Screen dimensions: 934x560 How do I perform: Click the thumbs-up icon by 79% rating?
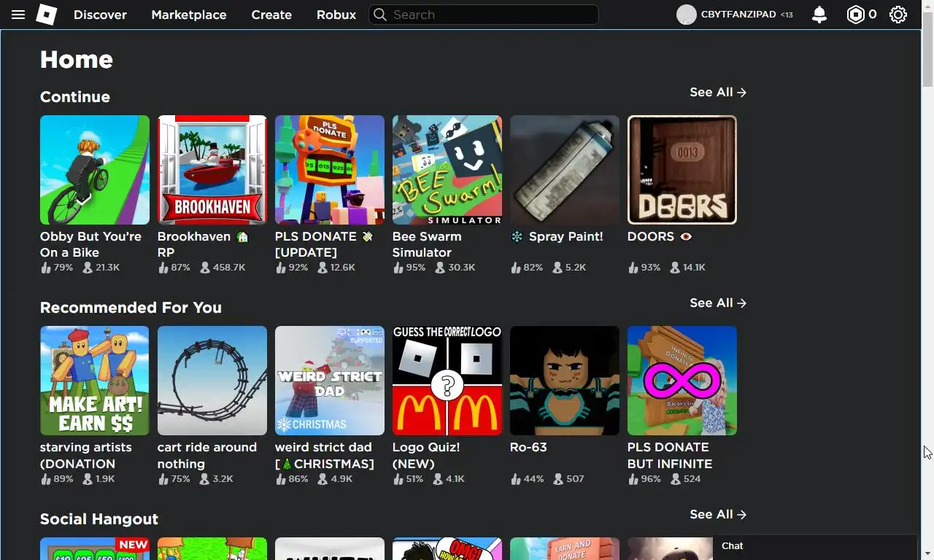click(x=46, y=268)
